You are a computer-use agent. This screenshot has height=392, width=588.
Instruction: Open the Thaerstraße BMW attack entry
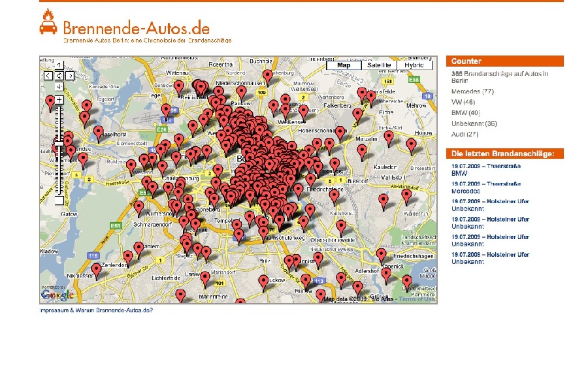485,170
